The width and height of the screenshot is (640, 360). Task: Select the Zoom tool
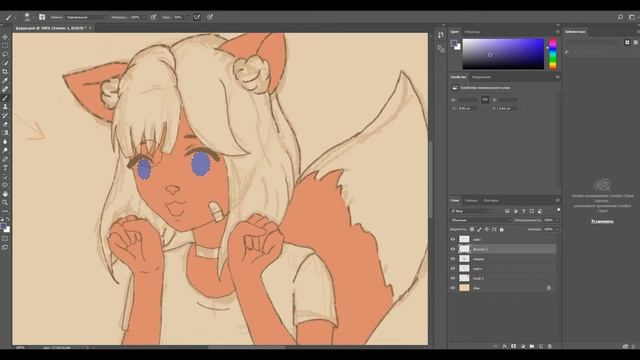(x=5, y=202)
